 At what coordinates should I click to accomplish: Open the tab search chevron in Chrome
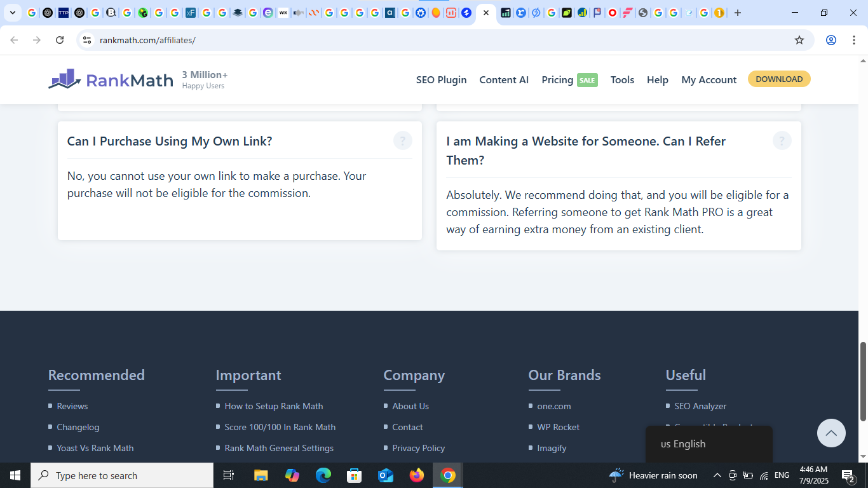[12, 13]
